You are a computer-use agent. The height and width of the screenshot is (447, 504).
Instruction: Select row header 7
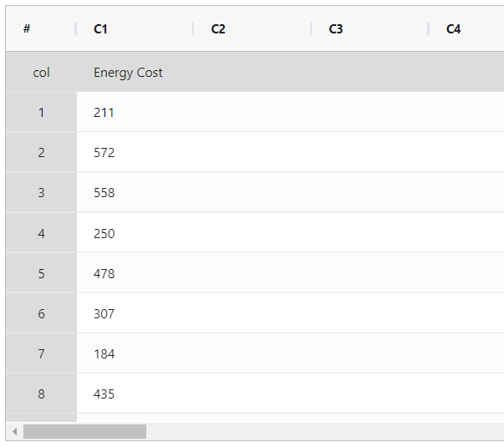tap(42, 353)
